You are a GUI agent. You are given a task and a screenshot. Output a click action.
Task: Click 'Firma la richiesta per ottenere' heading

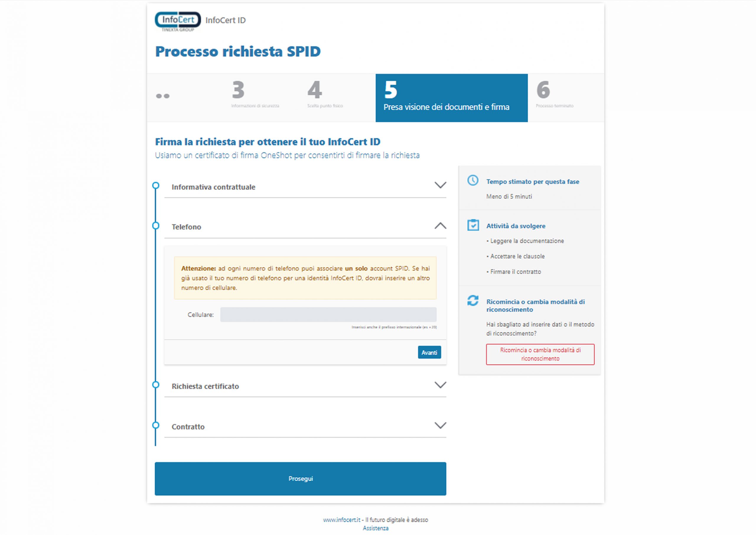268,142
